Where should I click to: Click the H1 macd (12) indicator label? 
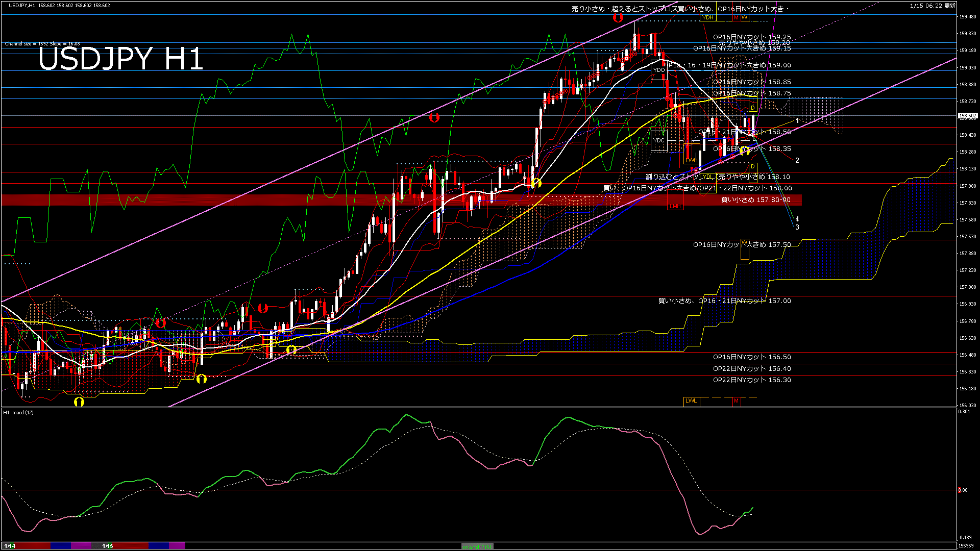tap(18, 412)
